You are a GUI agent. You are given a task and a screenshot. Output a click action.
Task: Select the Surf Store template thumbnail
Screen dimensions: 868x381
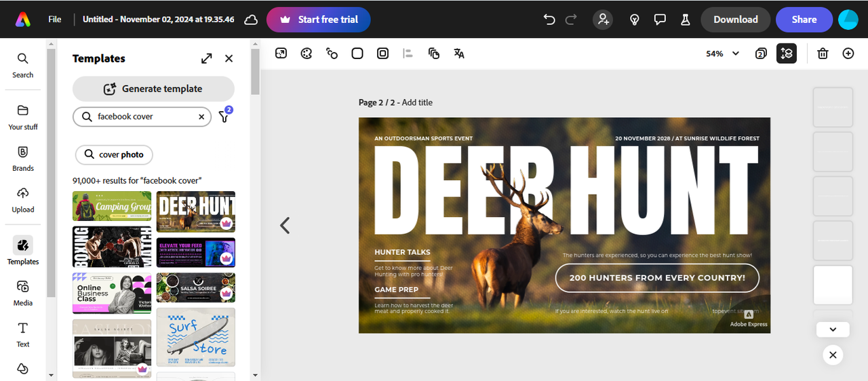pos(196,337)
